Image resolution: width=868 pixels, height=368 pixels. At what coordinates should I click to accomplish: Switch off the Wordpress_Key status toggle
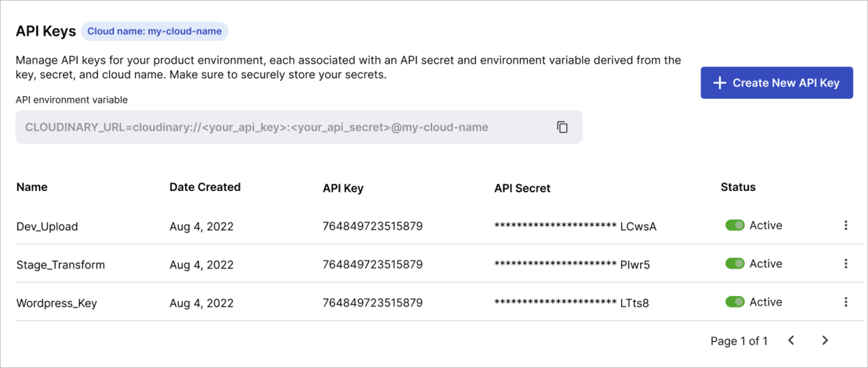[734, 302]
